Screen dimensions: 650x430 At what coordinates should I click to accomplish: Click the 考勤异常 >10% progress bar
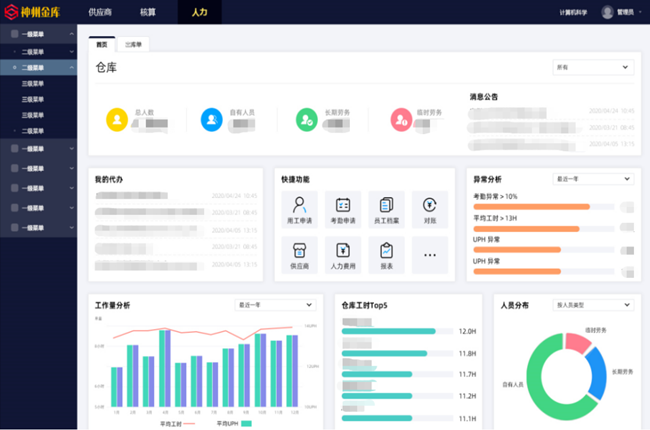point(530,207)
